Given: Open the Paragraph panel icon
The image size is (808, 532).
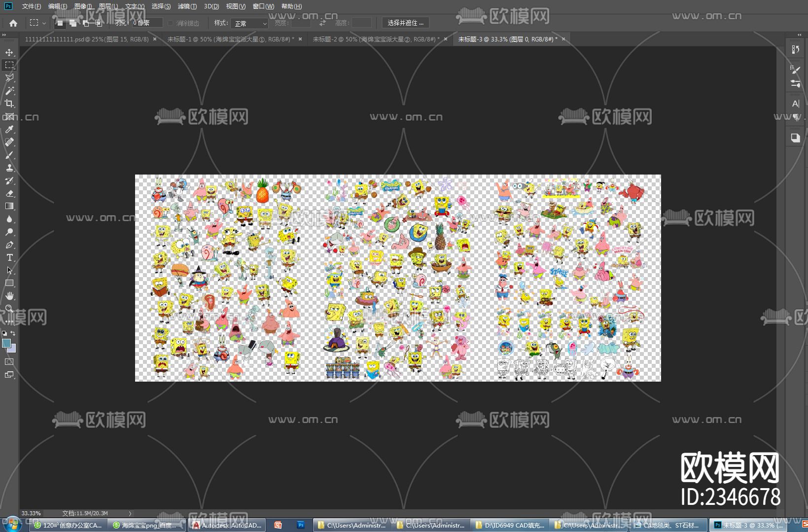Looking at the screenshot, I should 795,117.
